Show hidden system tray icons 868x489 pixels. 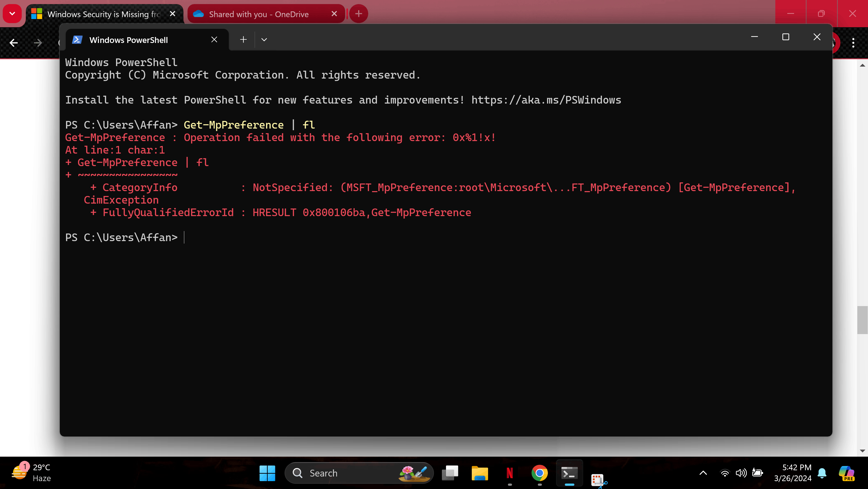(703, 473)
